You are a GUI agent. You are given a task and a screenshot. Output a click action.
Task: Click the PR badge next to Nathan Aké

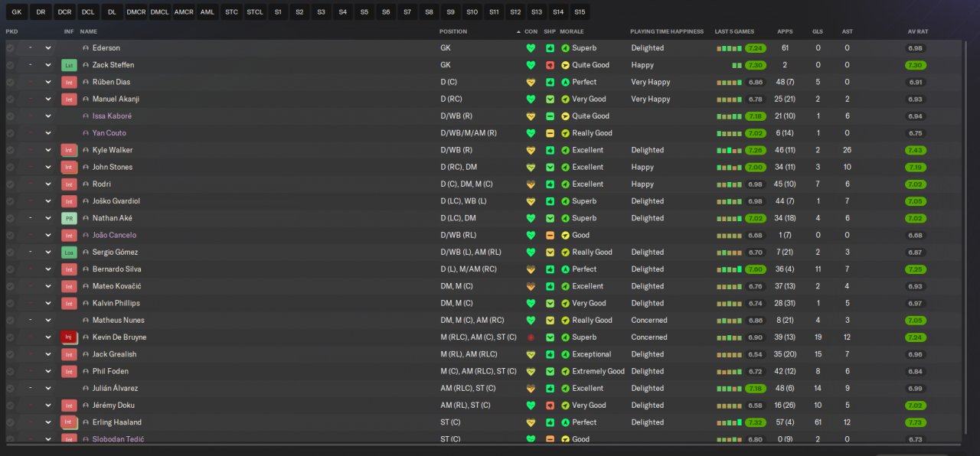pyautogui.click(x=69, y=218)
